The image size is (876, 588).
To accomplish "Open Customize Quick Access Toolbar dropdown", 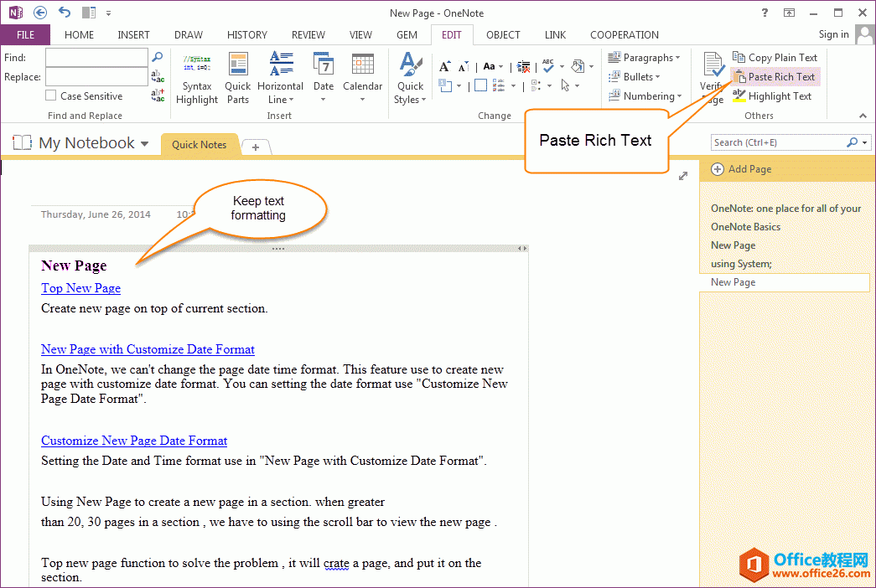I will pyautogui.click(x=108, y=13).
